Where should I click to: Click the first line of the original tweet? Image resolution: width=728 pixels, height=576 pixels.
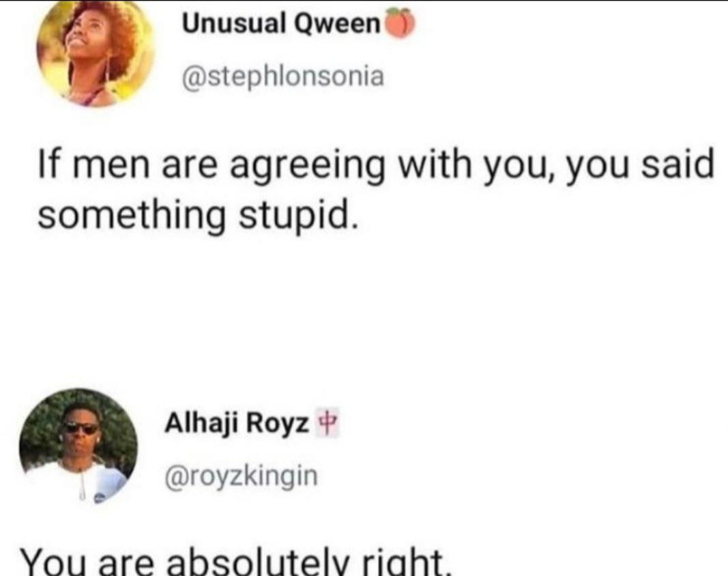coord(375,166)
